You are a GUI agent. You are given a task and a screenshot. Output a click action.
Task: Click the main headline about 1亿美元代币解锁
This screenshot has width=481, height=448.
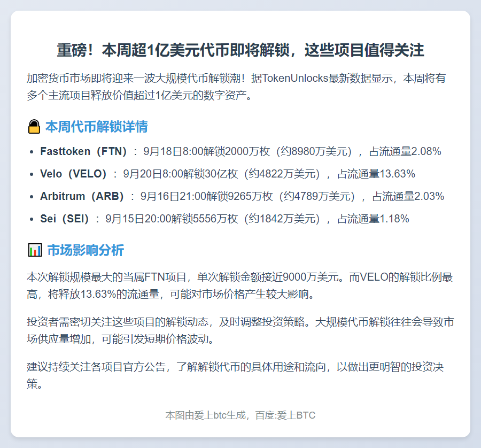click(x=241, y=51)
